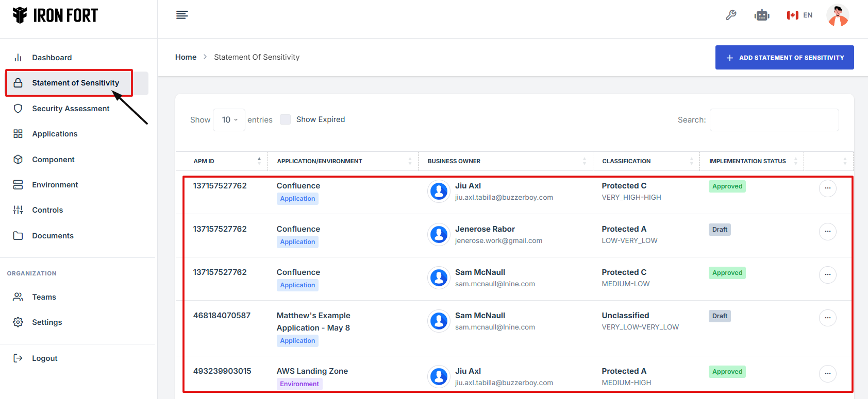Viewport: 868px width, 399px height.
Task: Click the hamburger menu collapse icon
Action: coord(182,15)
